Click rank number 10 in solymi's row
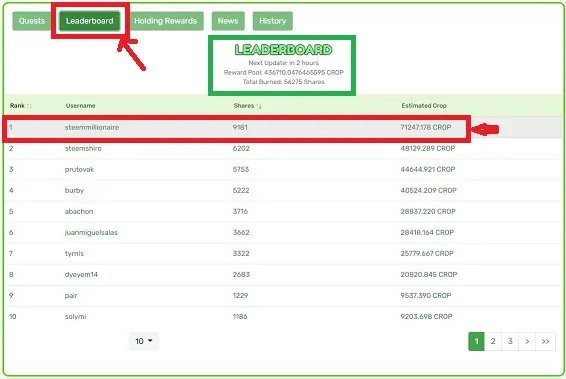This screenshot has height=379, width=566. [x=13, y=317]
